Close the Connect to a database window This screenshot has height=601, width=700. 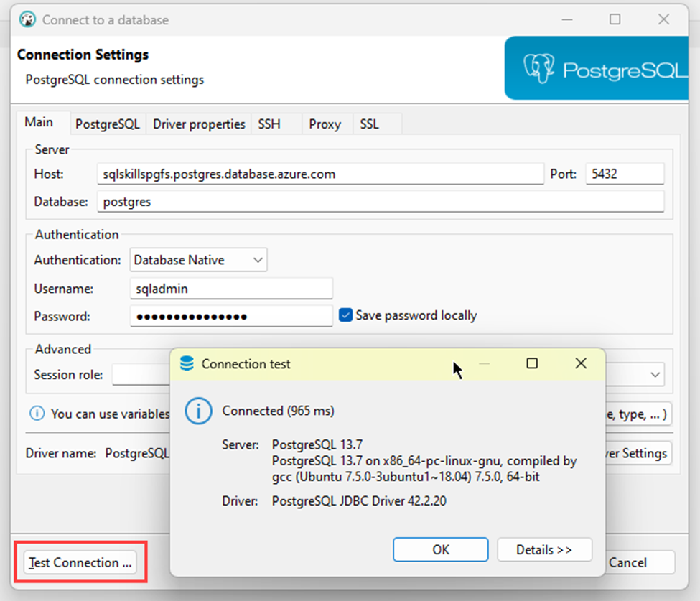pos(663,19)
